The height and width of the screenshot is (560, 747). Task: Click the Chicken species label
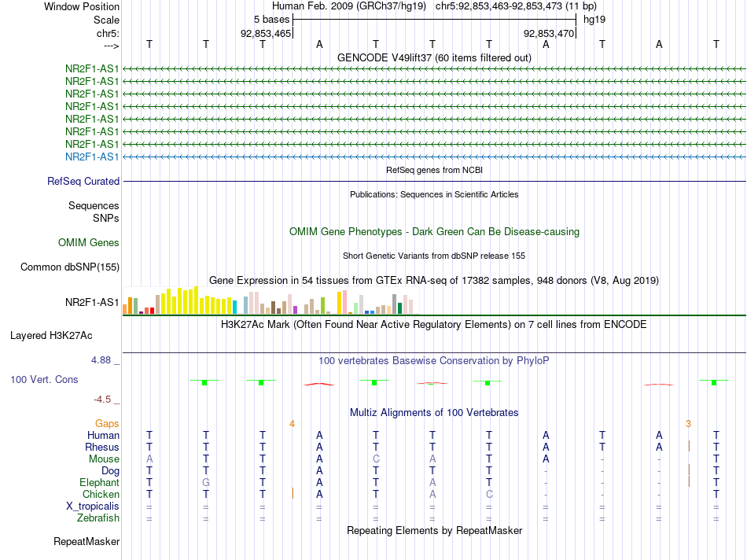[x=101, y=494]
